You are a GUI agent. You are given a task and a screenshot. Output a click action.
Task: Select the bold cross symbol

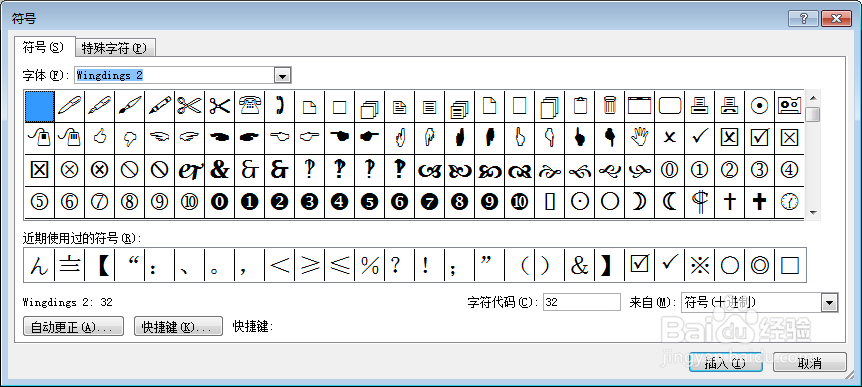click(759, 202)
